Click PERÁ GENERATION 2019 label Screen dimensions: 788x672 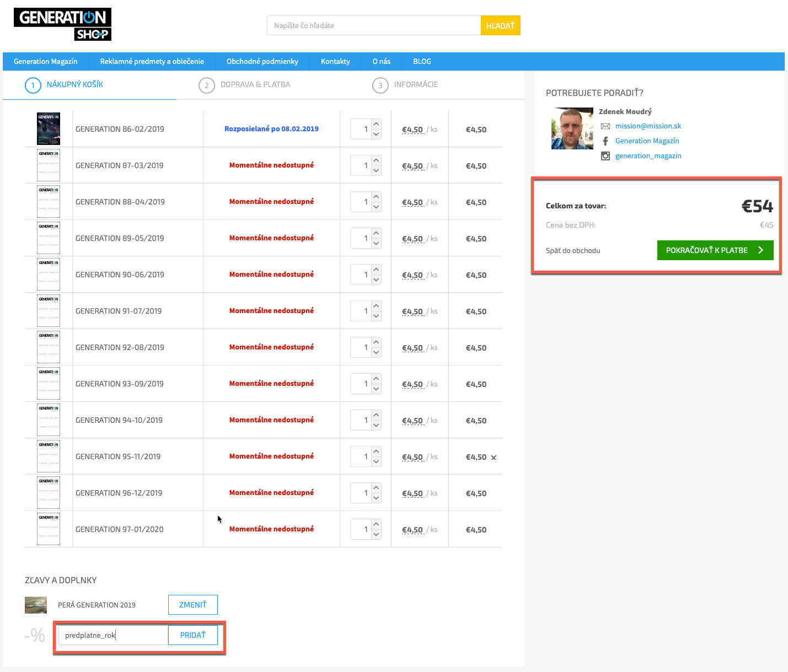tap(97, 605)
